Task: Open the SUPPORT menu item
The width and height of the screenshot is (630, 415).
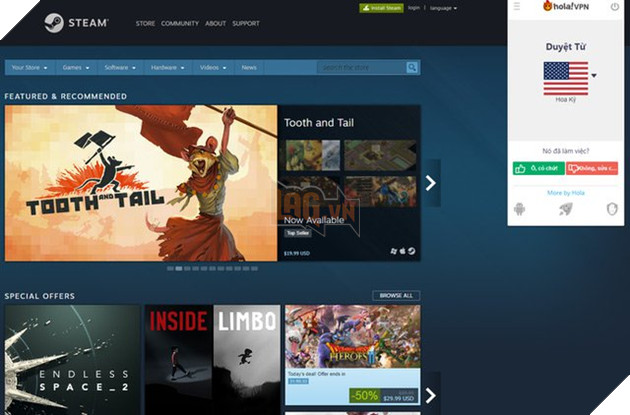Action: [246, 23]
